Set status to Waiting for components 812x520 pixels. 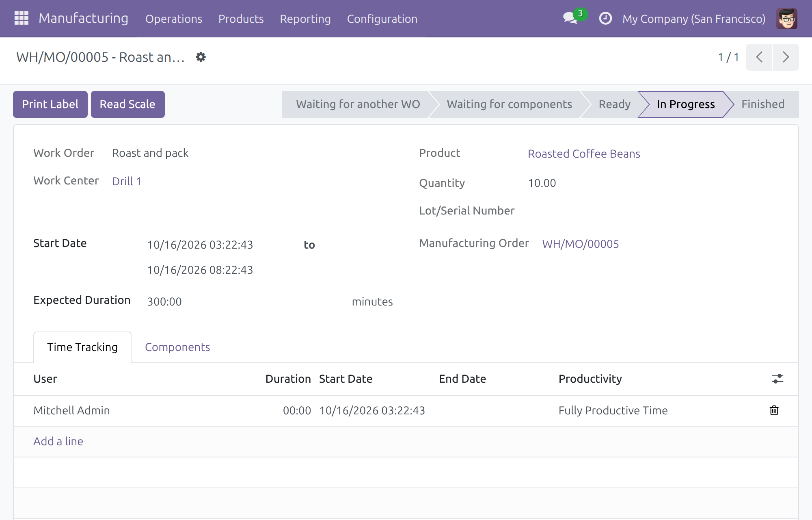click(x=509, y=104)
